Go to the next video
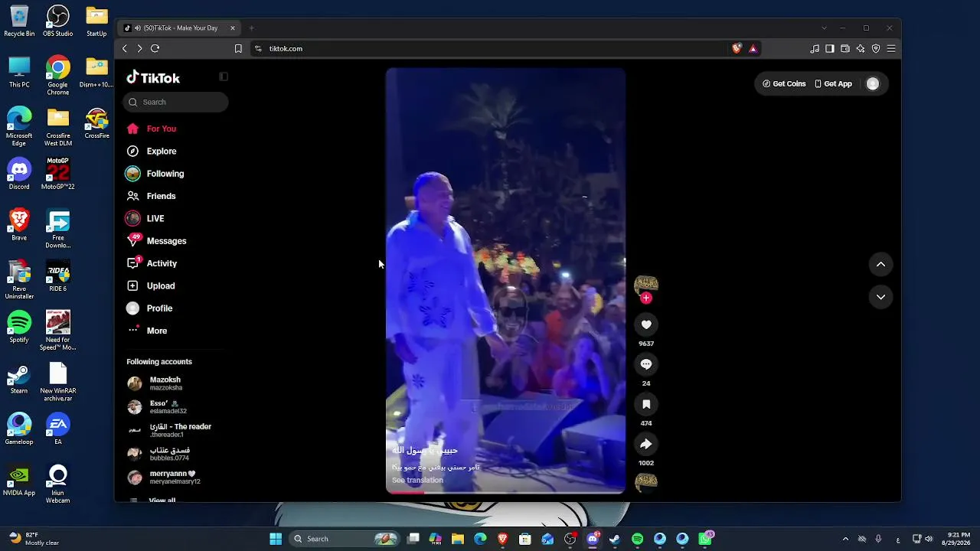Viewport: 980px width, 551px height. [880, 297]
